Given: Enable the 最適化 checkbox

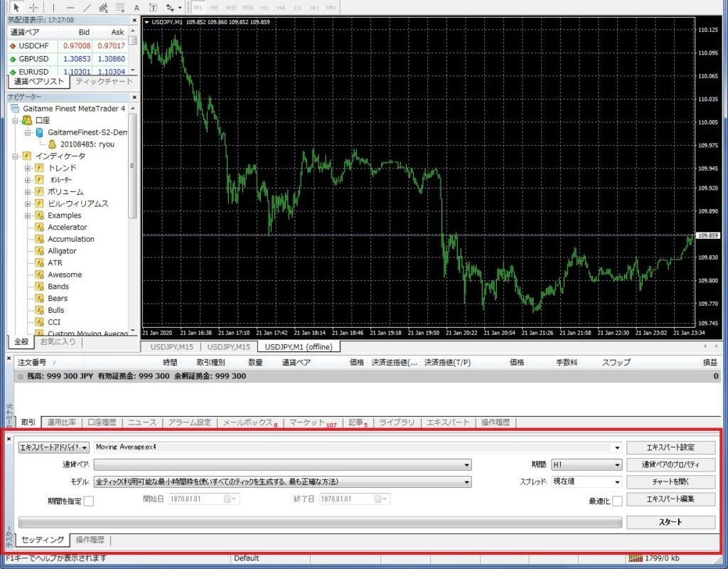Looking at the screenshot, I should (x=617, y=501).
